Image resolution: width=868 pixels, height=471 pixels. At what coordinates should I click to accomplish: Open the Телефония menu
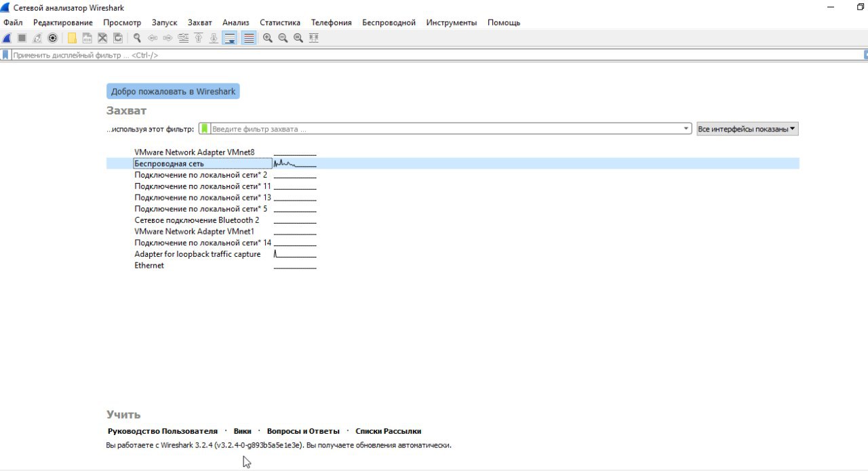332,22
